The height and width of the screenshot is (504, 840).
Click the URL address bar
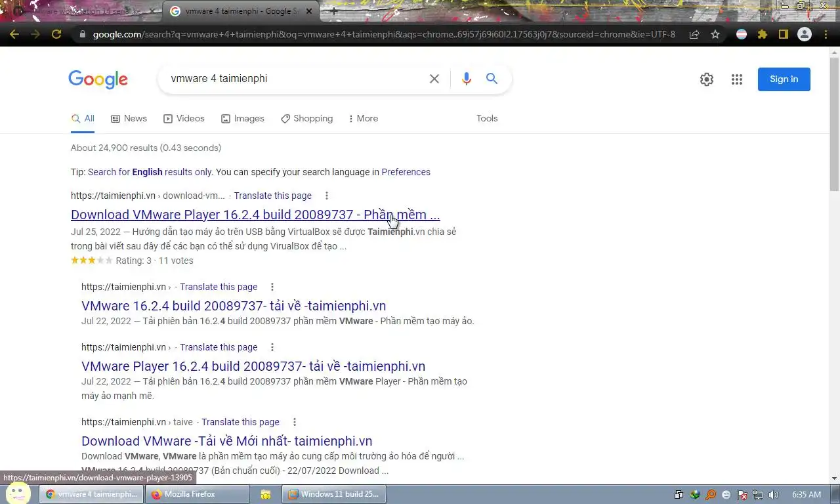[x=384, y=34]
